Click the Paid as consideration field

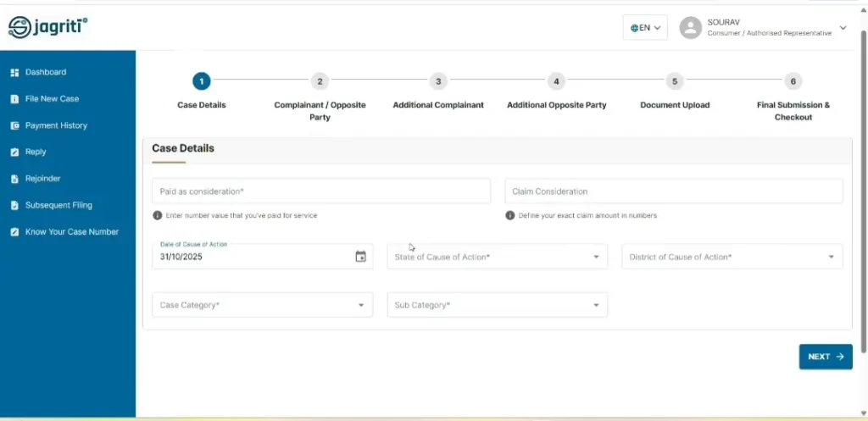click(321, 191)
